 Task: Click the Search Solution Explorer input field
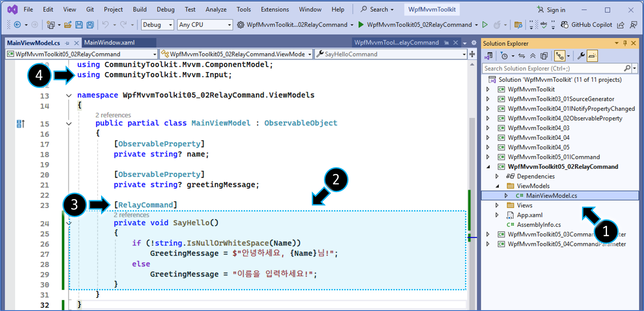(552, 68)
